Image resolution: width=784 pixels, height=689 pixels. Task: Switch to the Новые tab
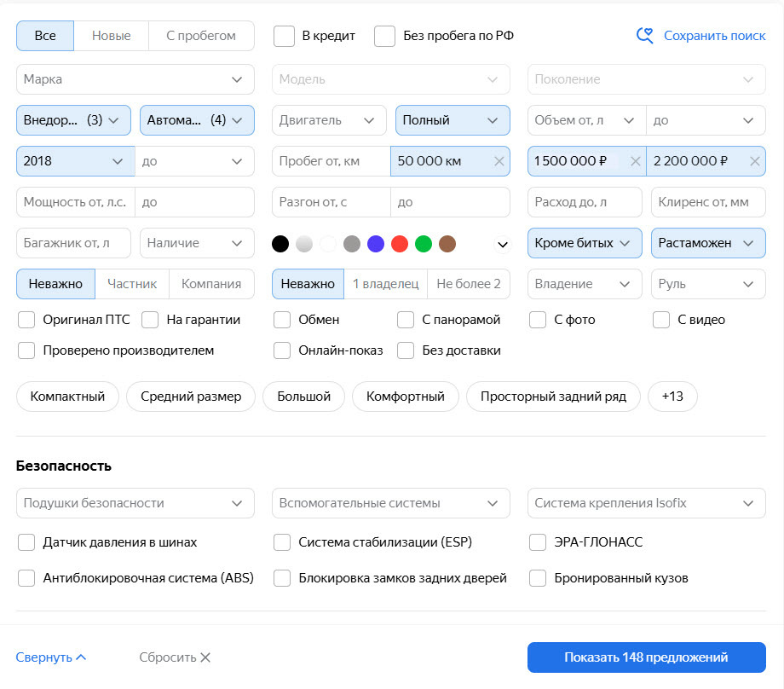(x=111, y=36)
